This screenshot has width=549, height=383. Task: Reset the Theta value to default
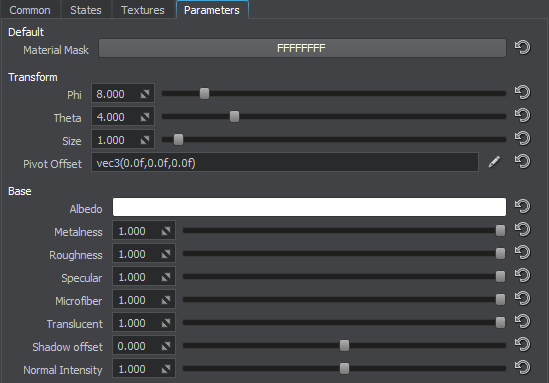(x=522, y=116)
